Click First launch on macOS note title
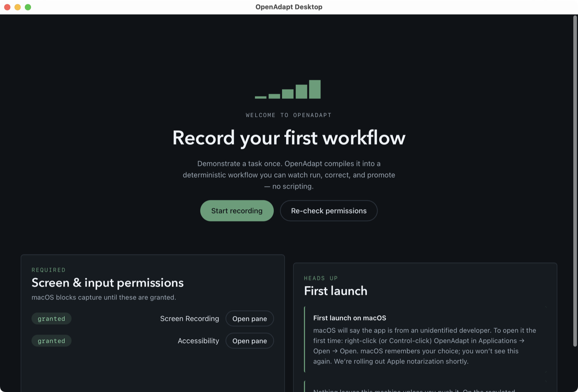578x392 pixels. [350, 318]
